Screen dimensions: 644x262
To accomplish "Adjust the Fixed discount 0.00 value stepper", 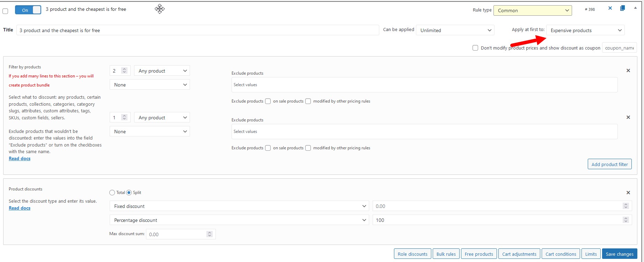I will tap(626, 206).
